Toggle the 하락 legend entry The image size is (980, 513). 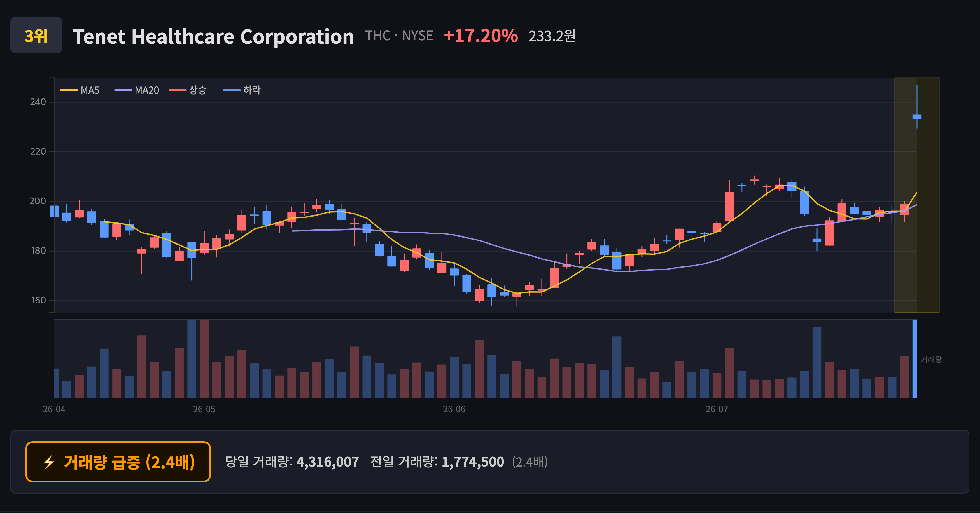242,90
